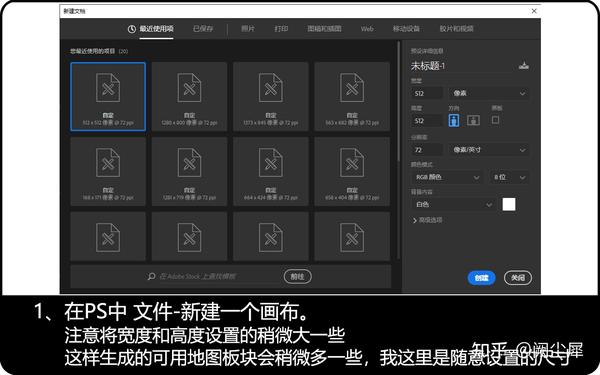Open the width units dropdown showing 像素
The width and height of the screenshot is (600, 375).
pyautogui.click(x=489, y=93)
